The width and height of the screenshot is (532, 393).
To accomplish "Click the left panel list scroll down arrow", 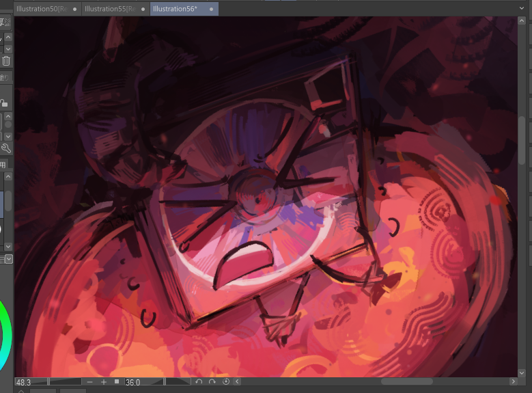I will 8,246.
